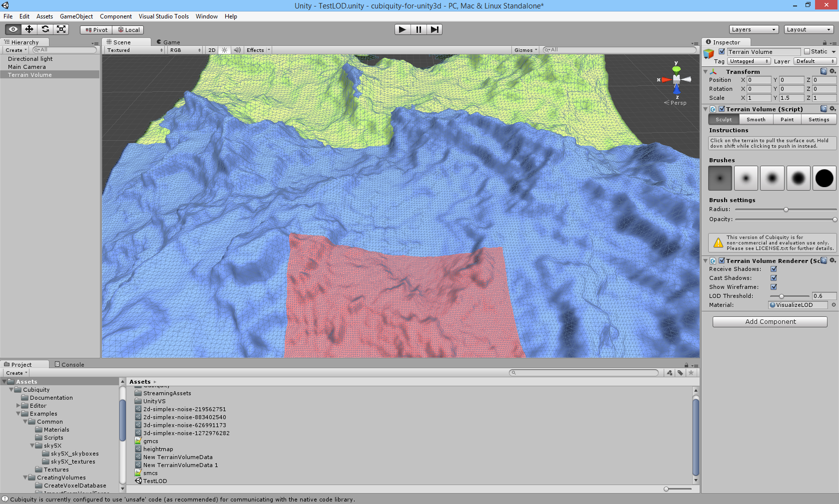Toggle scene lighting sun icon
The image size is (839, 504).
(x=225, y=50)
